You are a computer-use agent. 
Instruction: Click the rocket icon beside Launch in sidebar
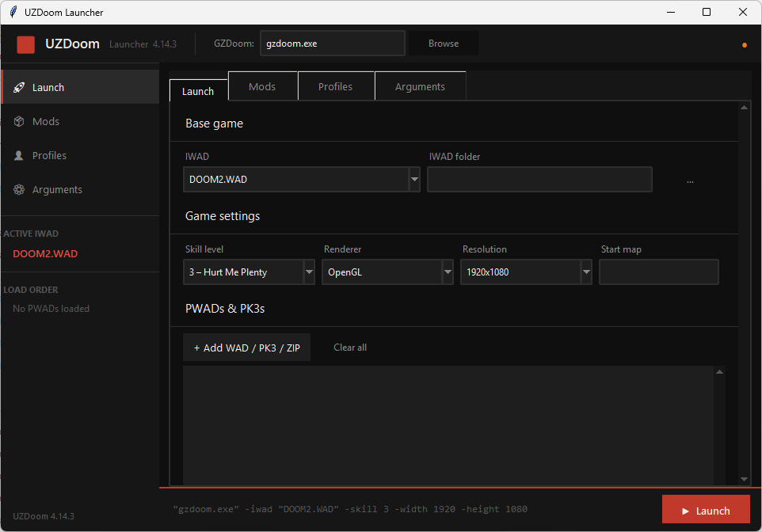pos(19,87)
